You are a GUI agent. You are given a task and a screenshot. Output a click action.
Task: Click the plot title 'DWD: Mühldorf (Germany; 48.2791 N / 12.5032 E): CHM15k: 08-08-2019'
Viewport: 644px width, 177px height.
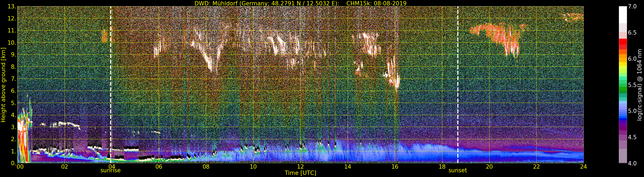click(x=300, y=3)
